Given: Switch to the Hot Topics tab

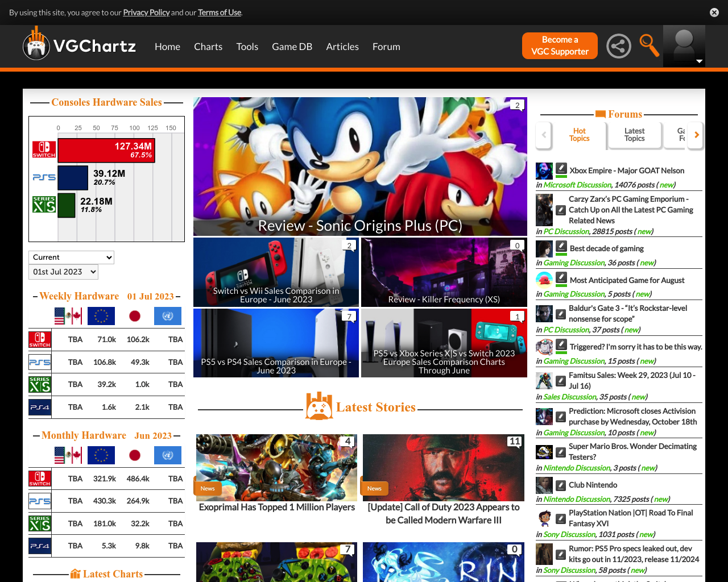Looking at the screenshot, I should click(579, 135).
